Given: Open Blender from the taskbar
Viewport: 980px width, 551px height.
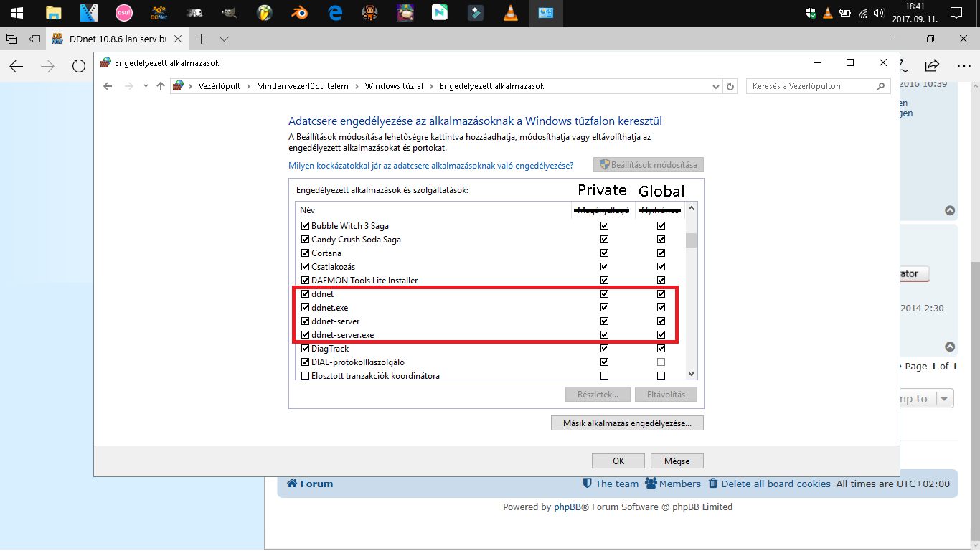Looking at the screenshot, I should coord(301,13).
